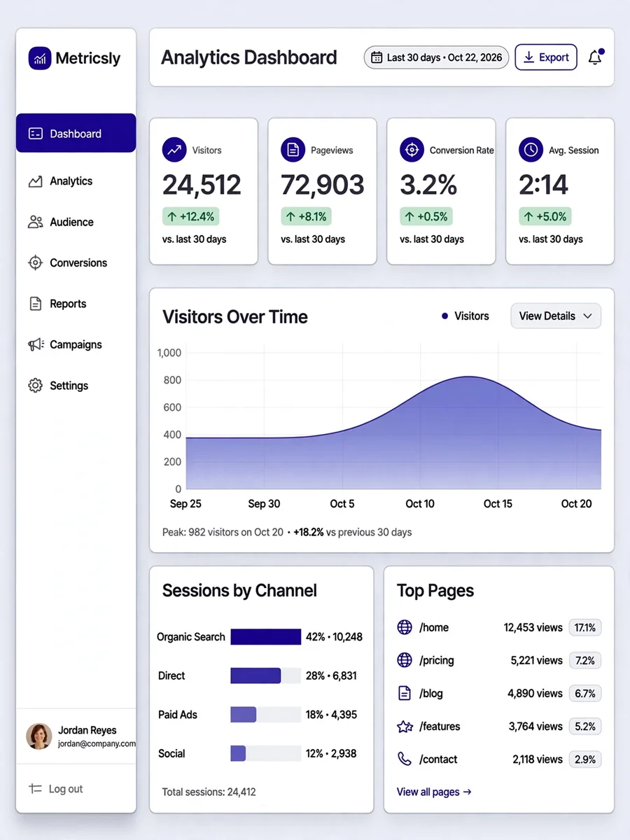Open the notifications bell
The image size is (630, 840).
click(x=596, y=57)
